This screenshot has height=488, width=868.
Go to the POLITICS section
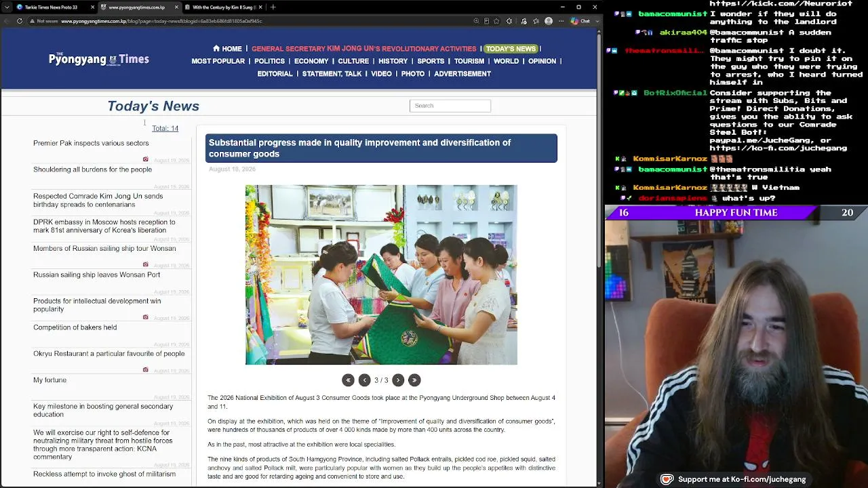point(269,61)
